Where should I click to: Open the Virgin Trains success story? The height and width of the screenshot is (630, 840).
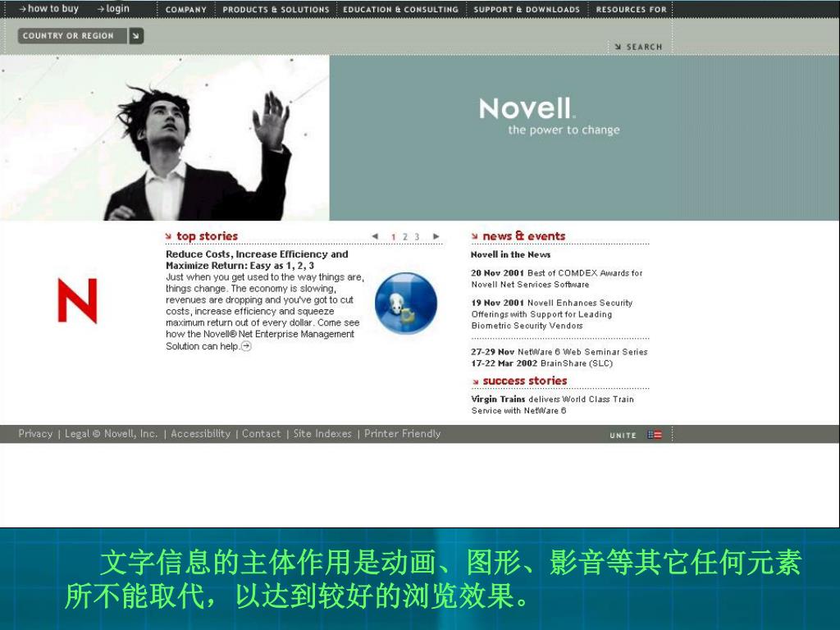pos(552,405)
